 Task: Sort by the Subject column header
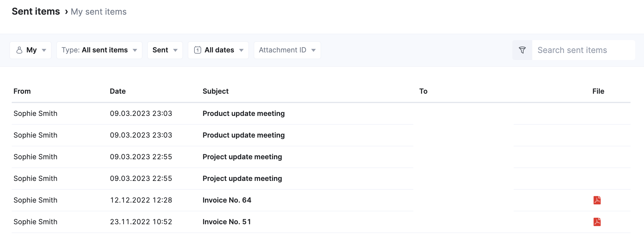(216, 91)
